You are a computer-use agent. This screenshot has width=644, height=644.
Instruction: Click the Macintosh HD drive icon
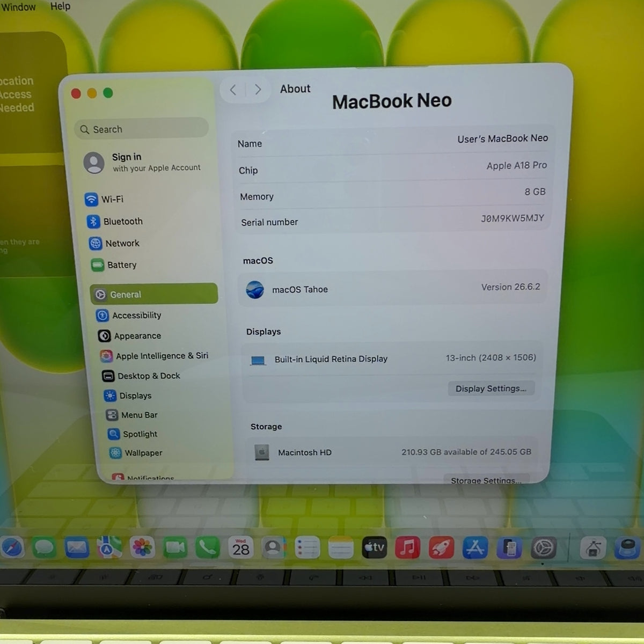[262, 452]
